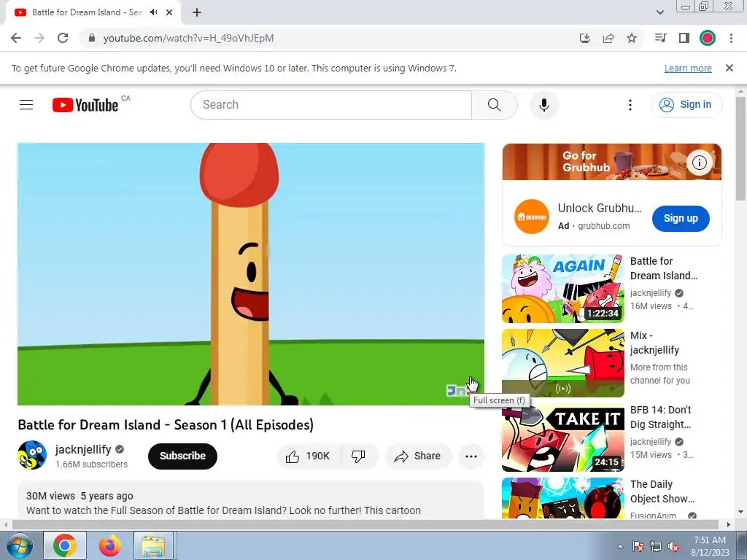Open Windows Start menu
The image size is (747, 560).
coord(18,545)
